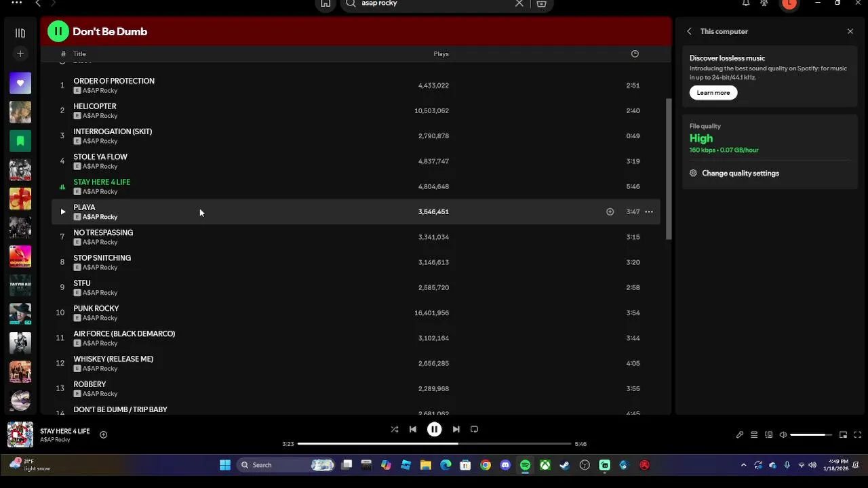The width and height of the screenshot is (868, 488).
Task: Open the play queue icon
Action: (754, 435)
